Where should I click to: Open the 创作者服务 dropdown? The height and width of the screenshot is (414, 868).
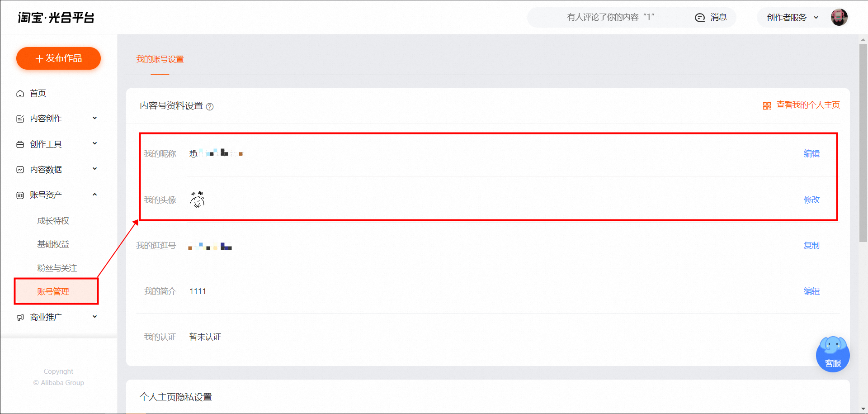(792, 18)
